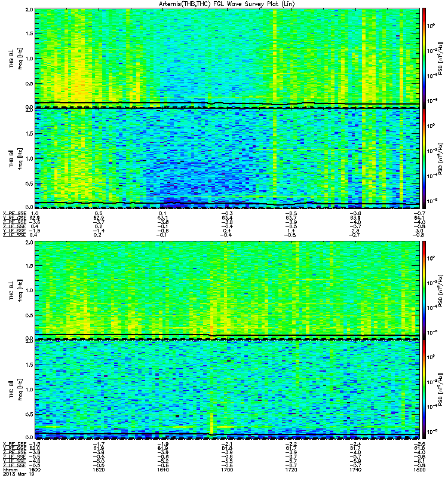Click the black cyclotron line in THB B-perpendicular panel

[x=227, y=103]
